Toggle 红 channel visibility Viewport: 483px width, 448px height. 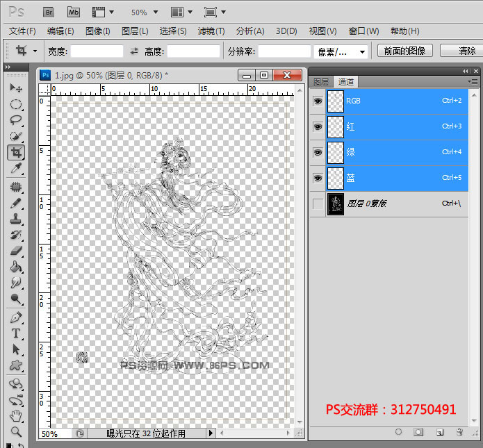(318, 126)
